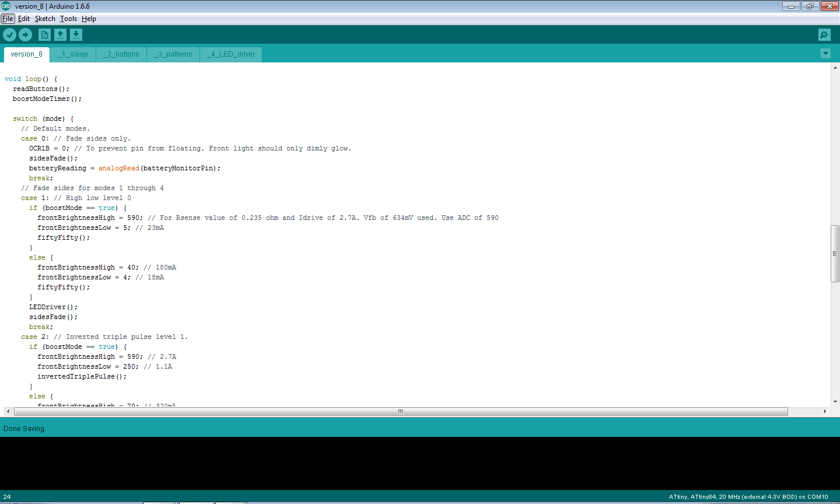Open the Sketch menu
The image size is (840, 504).
tap(45, 18)
